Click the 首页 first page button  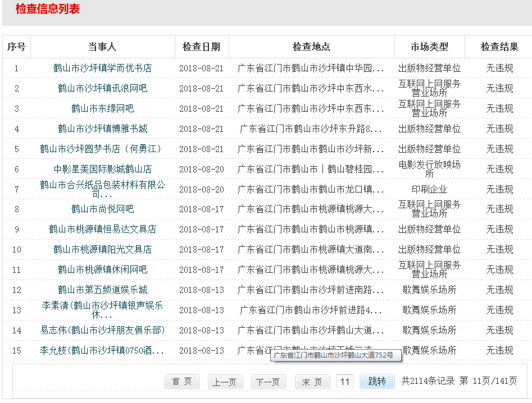[x=182, y=382]
